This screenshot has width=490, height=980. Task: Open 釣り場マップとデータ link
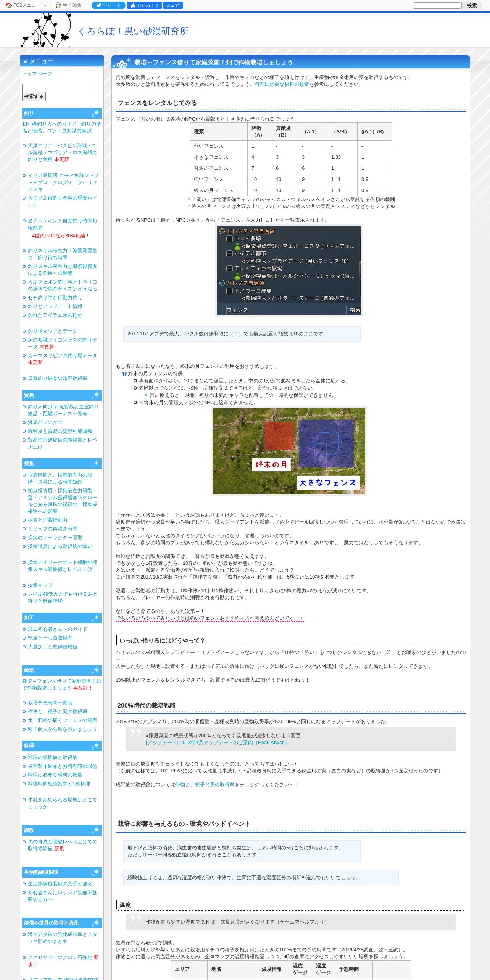coord(52,331)
